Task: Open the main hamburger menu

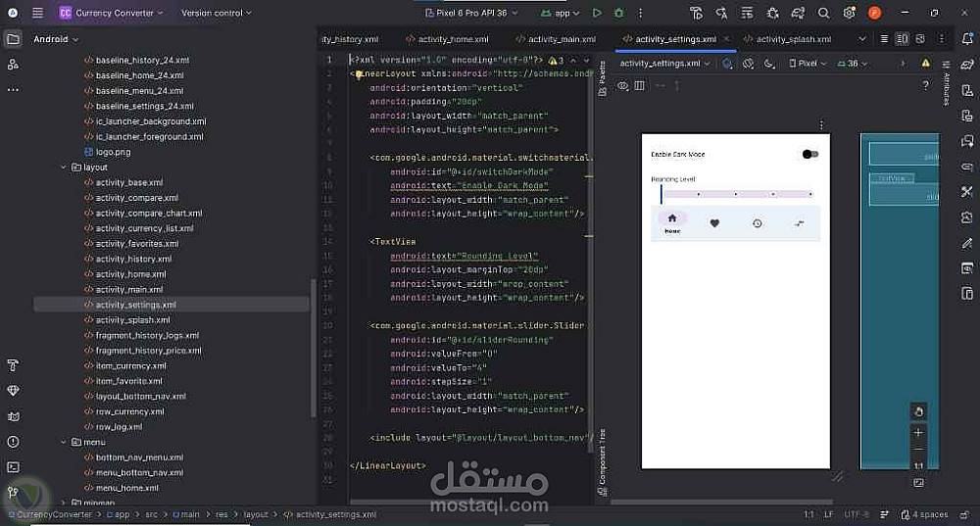Action: click(37, 13)
